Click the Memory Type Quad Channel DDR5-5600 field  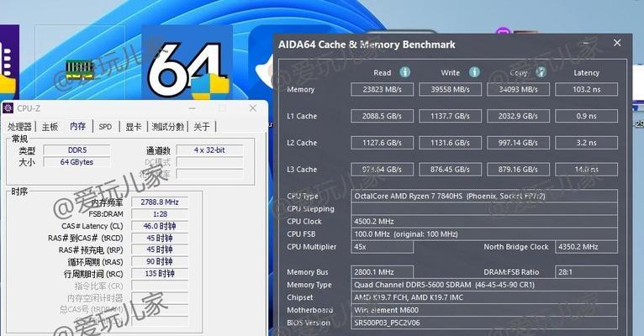coord(484,285)
